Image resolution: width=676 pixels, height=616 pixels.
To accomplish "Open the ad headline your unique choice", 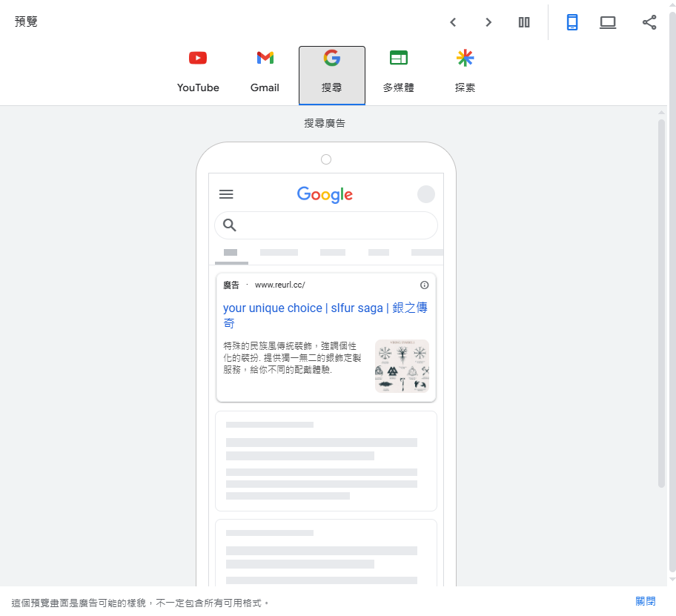I will click(325, 315).
